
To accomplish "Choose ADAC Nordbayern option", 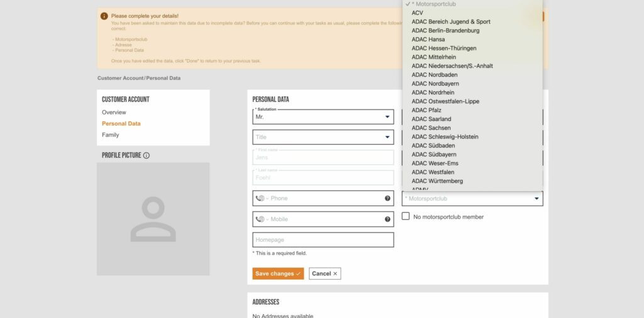I will click(x=435, y=84).
